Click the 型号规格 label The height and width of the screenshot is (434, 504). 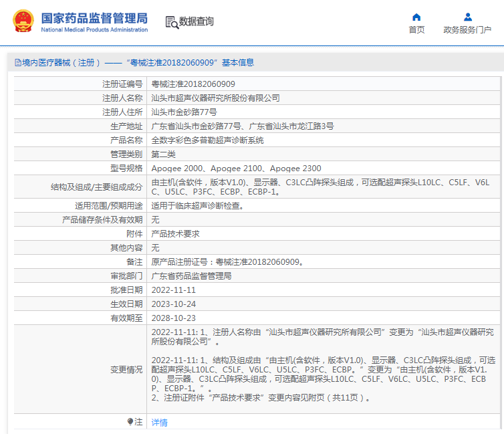[x=126, y=168]
